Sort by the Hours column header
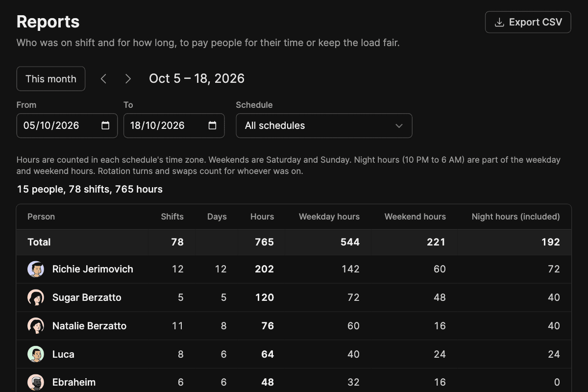Viewport: 588px width, 392px height. point(262,217)
